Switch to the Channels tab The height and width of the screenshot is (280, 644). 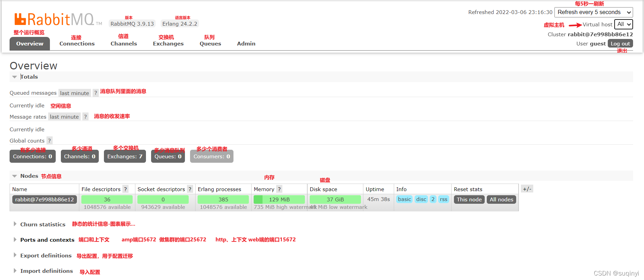pyautogui.click(x=124, y=44)
